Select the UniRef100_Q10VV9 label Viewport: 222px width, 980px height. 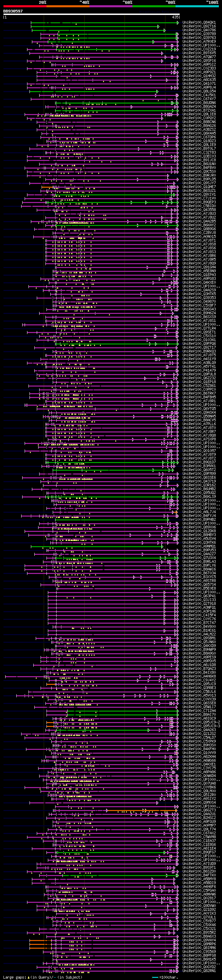coord(199,753)
